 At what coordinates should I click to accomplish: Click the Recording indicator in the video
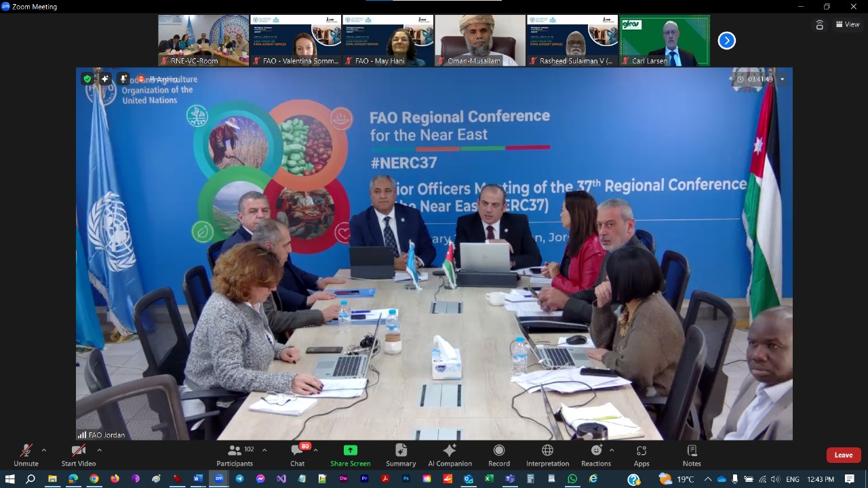coord(157,79)
